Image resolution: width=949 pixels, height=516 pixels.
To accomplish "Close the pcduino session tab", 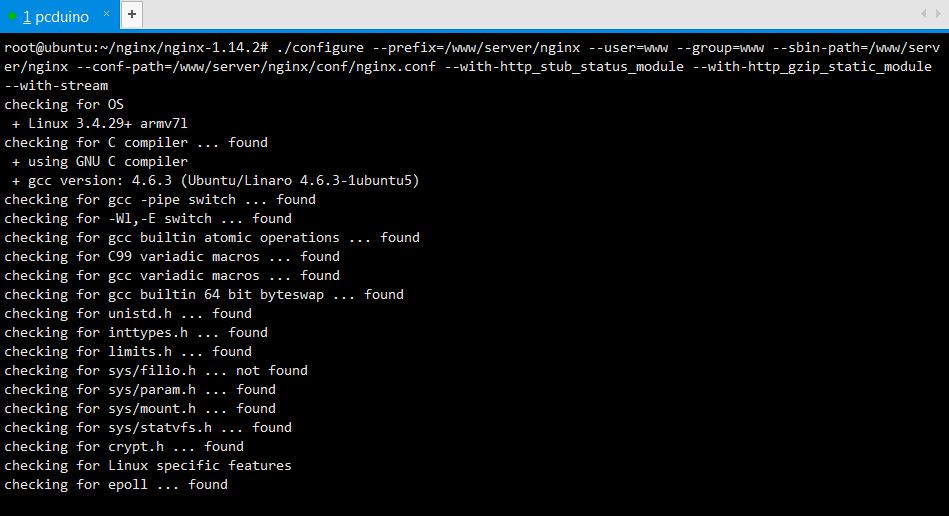I will tap(107, 13).
